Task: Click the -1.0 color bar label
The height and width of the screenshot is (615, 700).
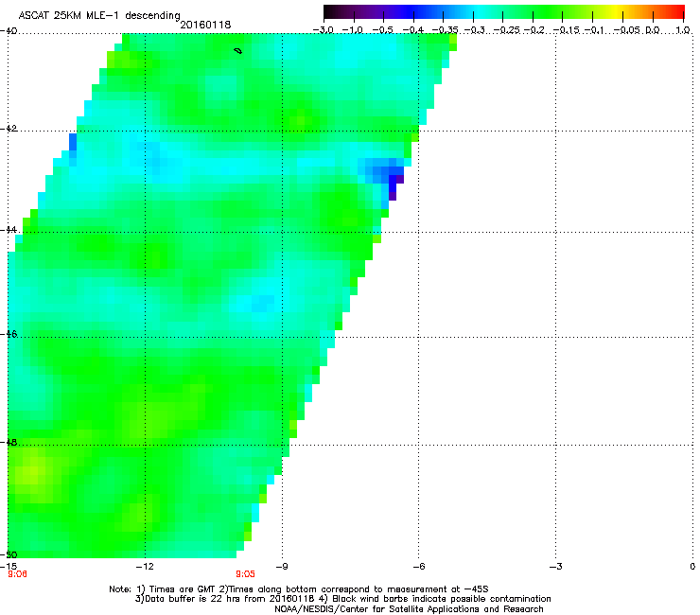Action: click(x=353, y=30)
